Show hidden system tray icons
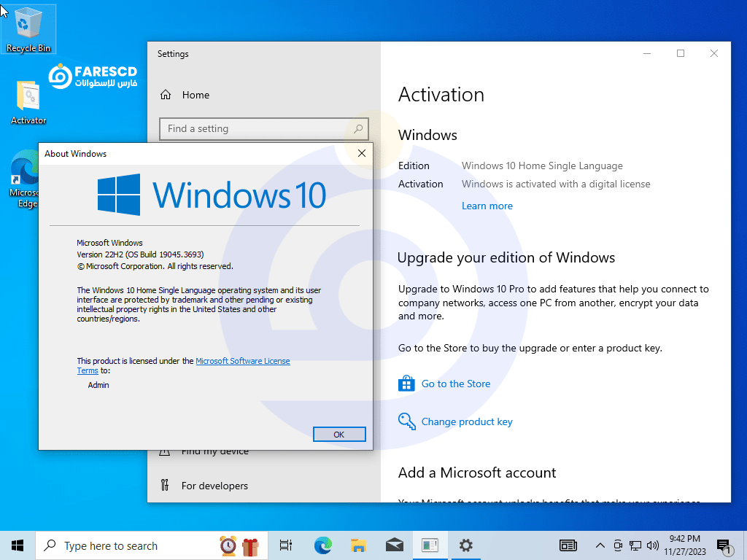The image size is (747, 560). pos(600,545)
